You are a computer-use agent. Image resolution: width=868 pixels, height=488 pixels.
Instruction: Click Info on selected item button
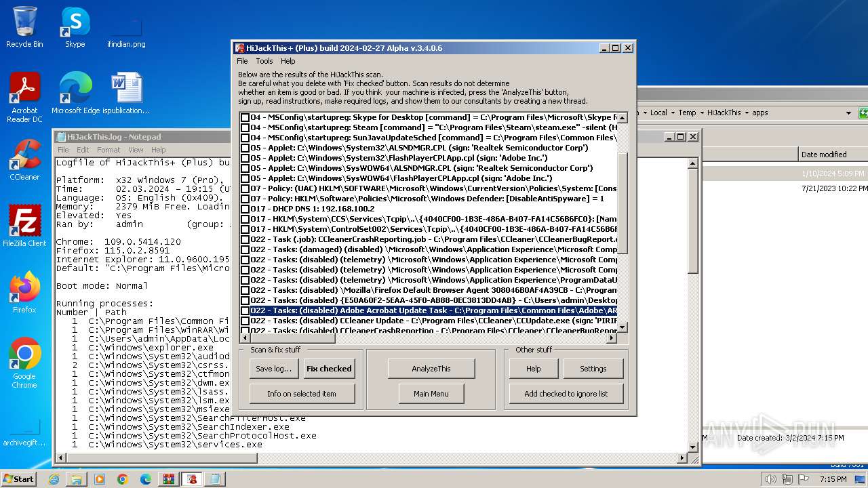[x=302, y=394]
